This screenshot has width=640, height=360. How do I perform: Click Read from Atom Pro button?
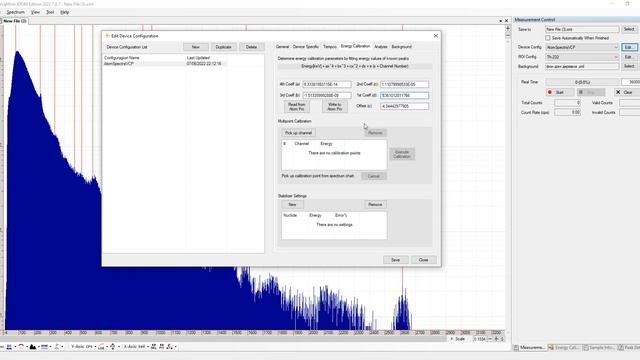(x=296, y=107)
